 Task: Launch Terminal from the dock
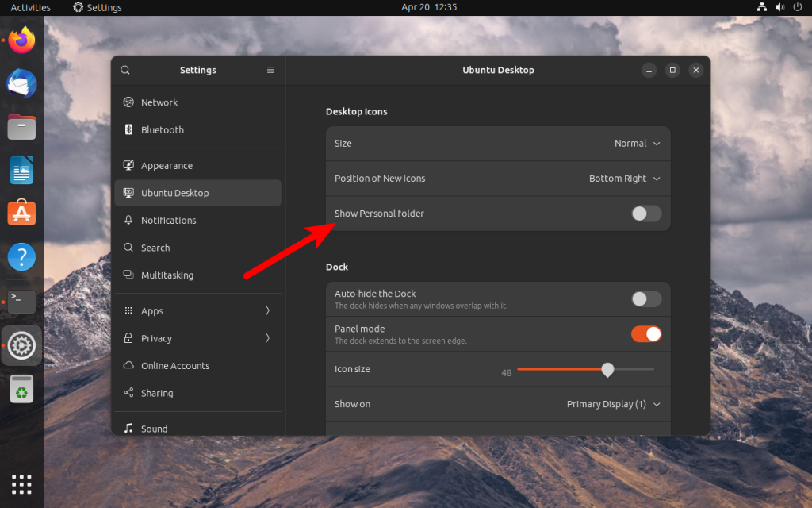pyautogui.click(x=21, y=301)
